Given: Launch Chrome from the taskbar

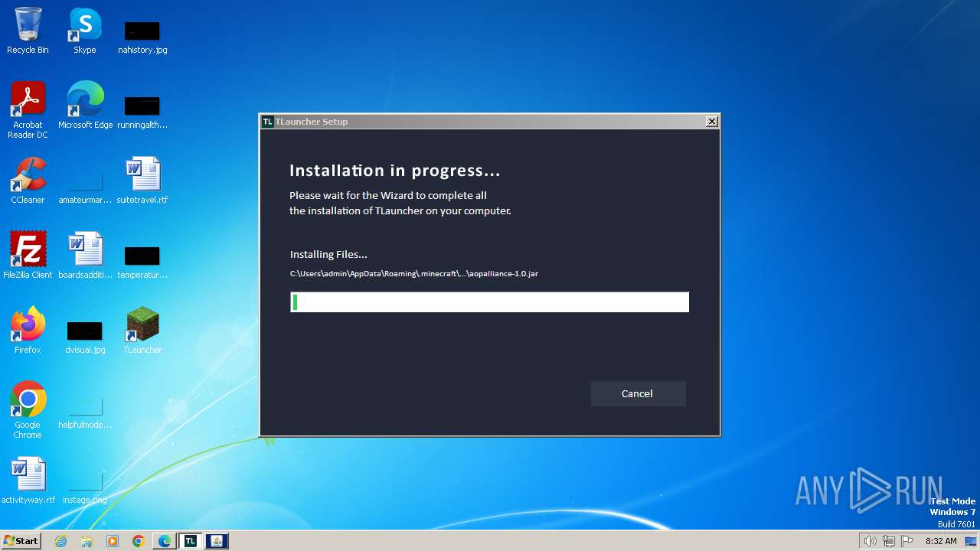Looking at the screenshot, I should [139, 541].
